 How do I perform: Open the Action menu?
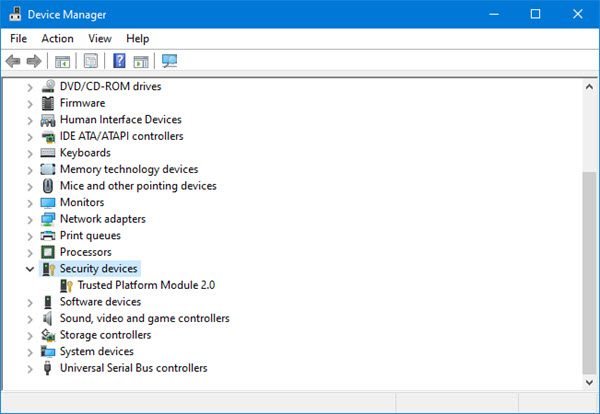pyautogui.click(x=57, y=38)
